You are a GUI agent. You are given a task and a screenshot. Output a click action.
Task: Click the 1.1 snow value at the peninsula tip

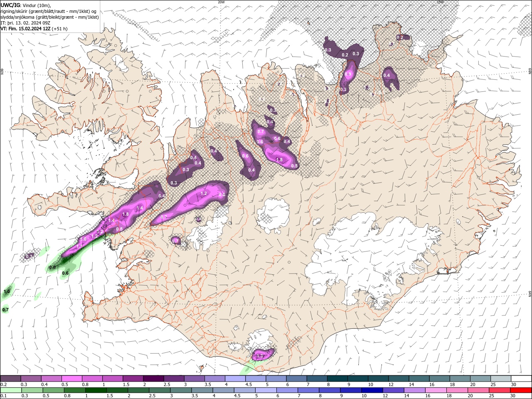[x=79, y=246]
